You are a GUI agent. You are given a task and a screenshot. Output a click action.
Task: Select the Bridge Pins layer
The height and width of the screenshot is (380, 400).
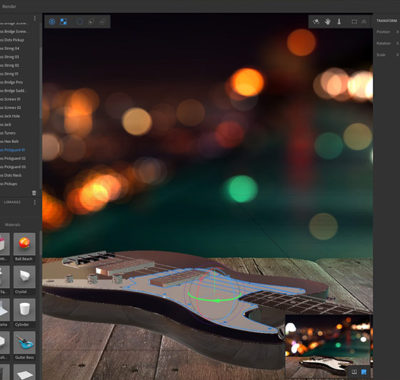[x=11, y=82]
